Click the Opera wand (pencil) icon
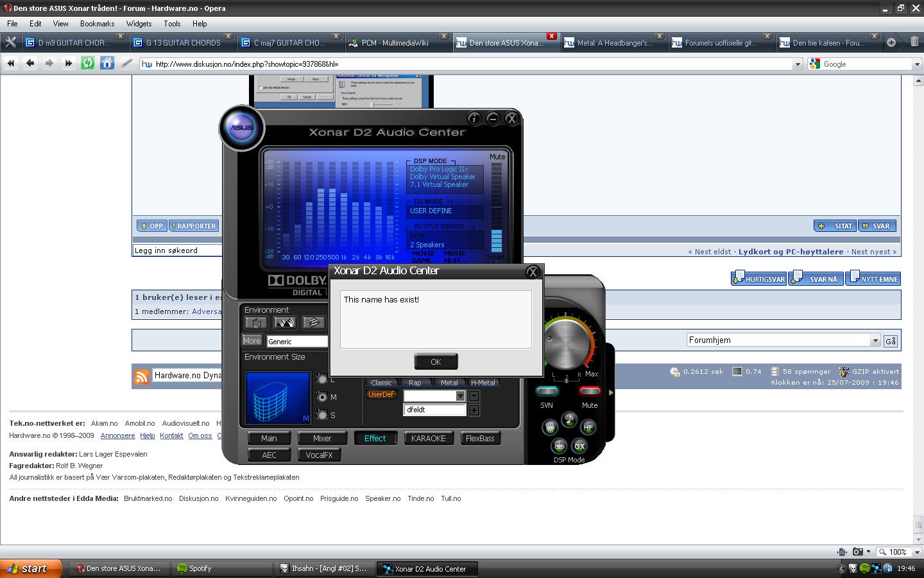924x578 pixels. click(127, 63)
